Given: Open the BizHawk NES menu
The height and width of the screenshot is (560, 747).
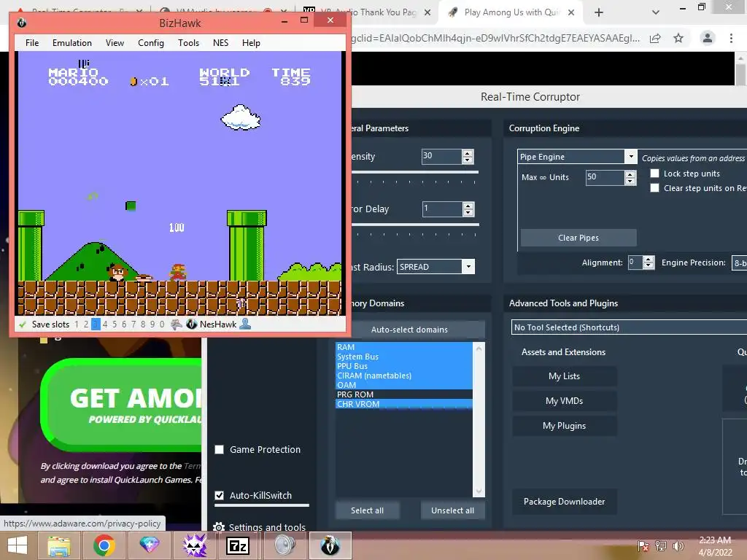Looking at the screenshot, I should tap(220, 43).
